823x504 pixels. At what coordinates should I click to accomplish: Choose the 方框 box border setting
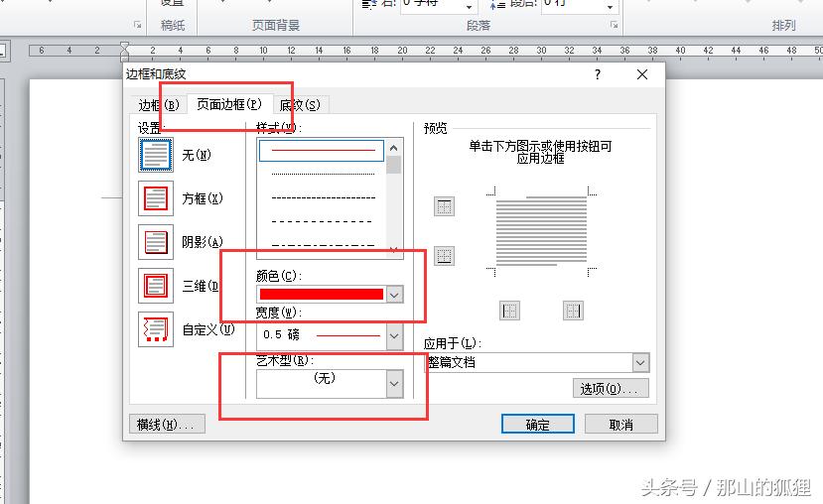pyautogui.click(x=156, y=198)
